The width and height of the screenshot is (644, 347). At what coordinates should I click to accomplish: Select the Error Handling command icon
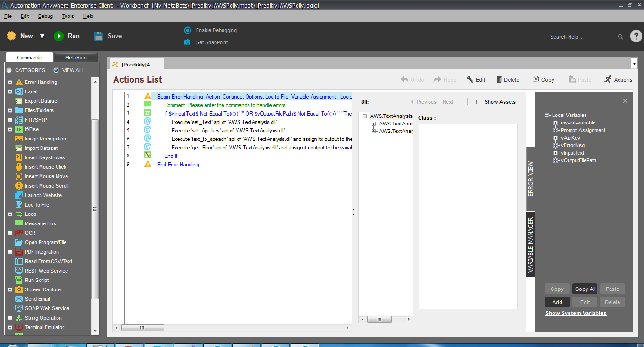(x=19, y=82)
